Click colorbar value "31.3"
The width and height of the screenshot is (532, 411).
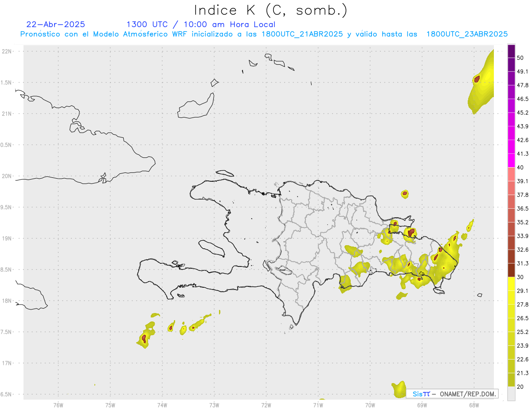tap(523, 263)
